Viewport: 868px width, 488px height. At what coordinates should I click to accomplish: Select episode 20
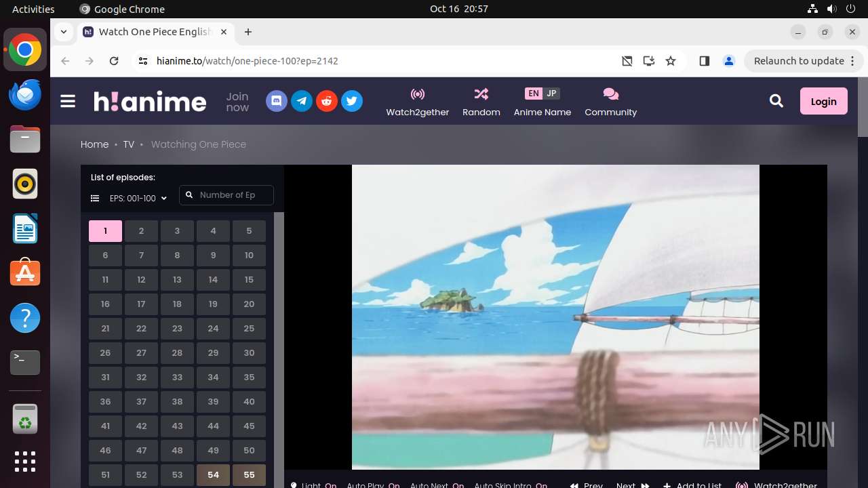point(249,304)
